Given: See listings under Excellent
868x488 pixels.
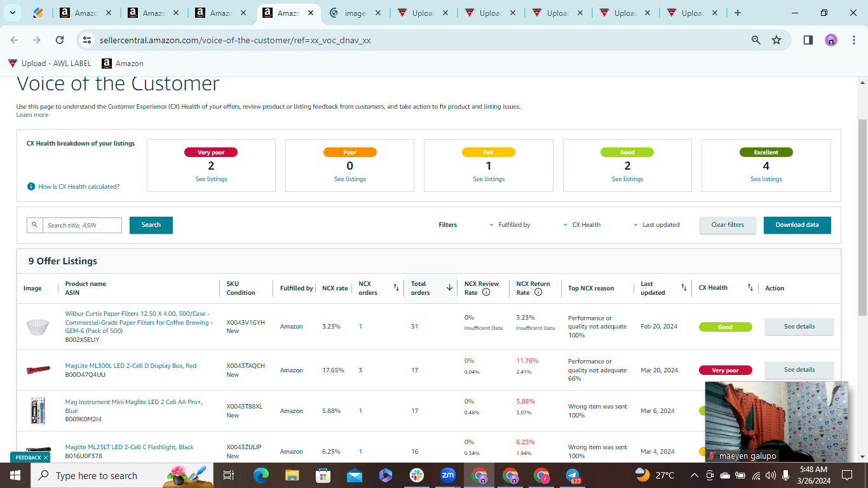Looking at the screenshot, I should pos(766,179).
